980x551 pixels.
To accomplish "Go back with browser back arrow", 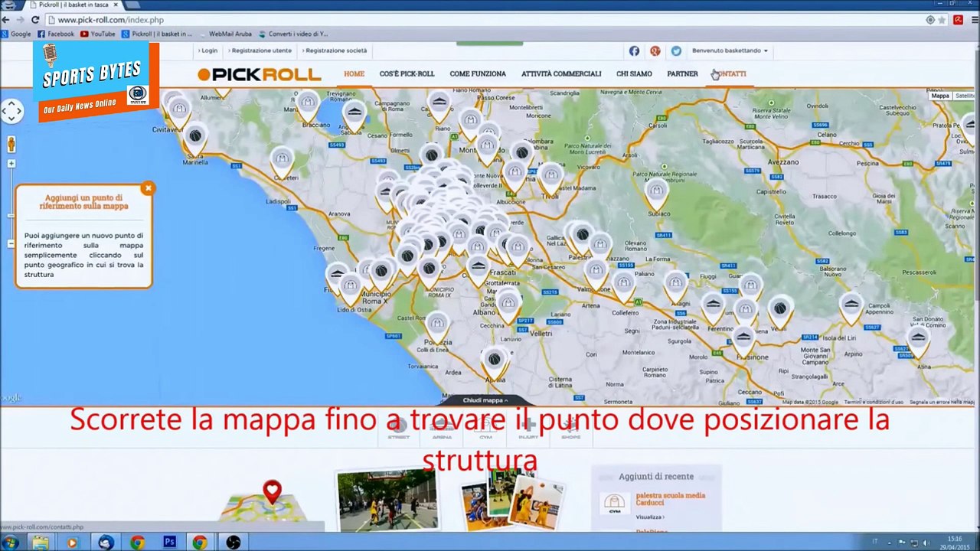I will pos(6,20).
